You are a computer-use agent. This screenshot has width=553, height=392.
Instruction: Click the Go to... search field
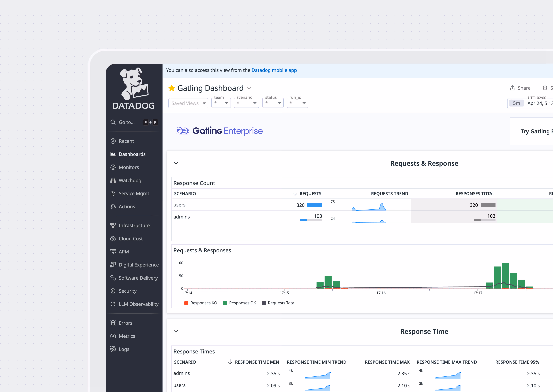[x=127, y=122]
